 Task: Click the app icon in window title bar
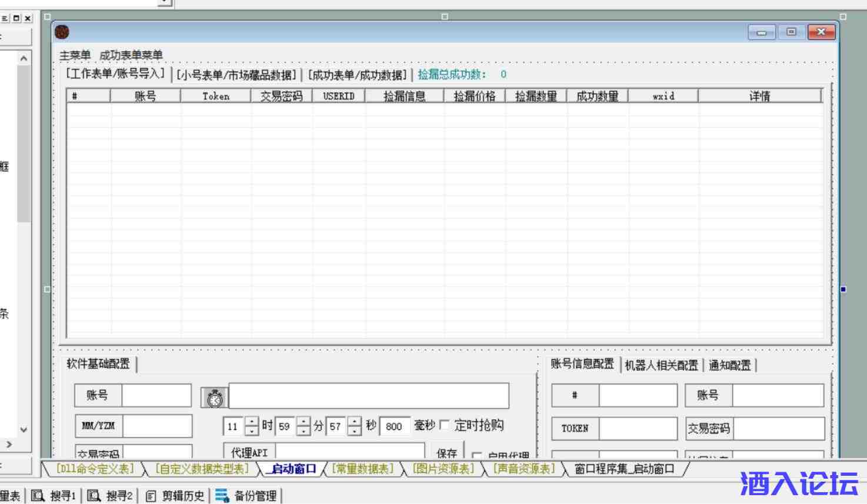point(62,32)
